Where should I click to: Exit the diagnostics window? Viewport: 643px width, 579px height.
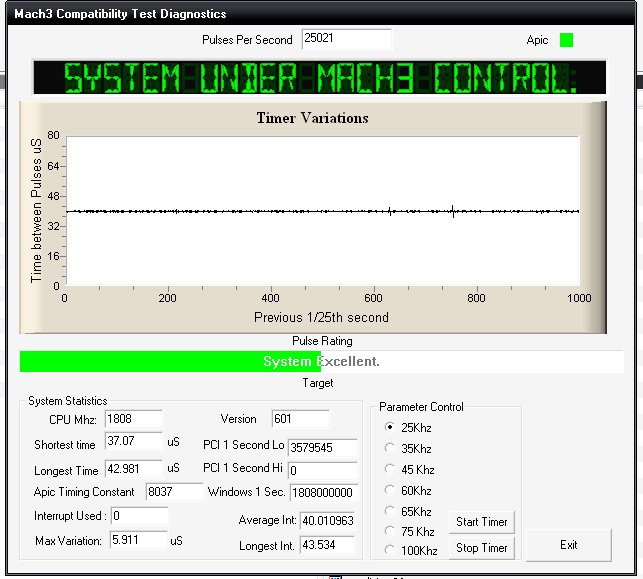click(569, 545)
